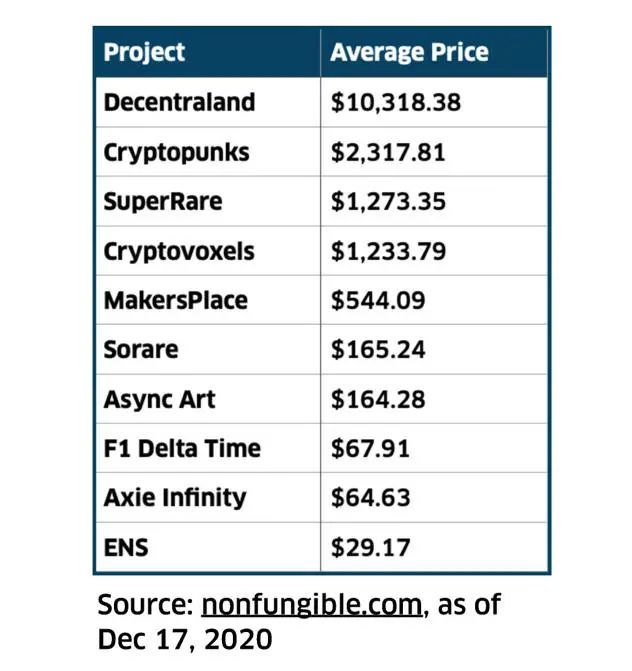Click the $165.24 price cell
Screen dimensions: 632x671
coord(378,350)
